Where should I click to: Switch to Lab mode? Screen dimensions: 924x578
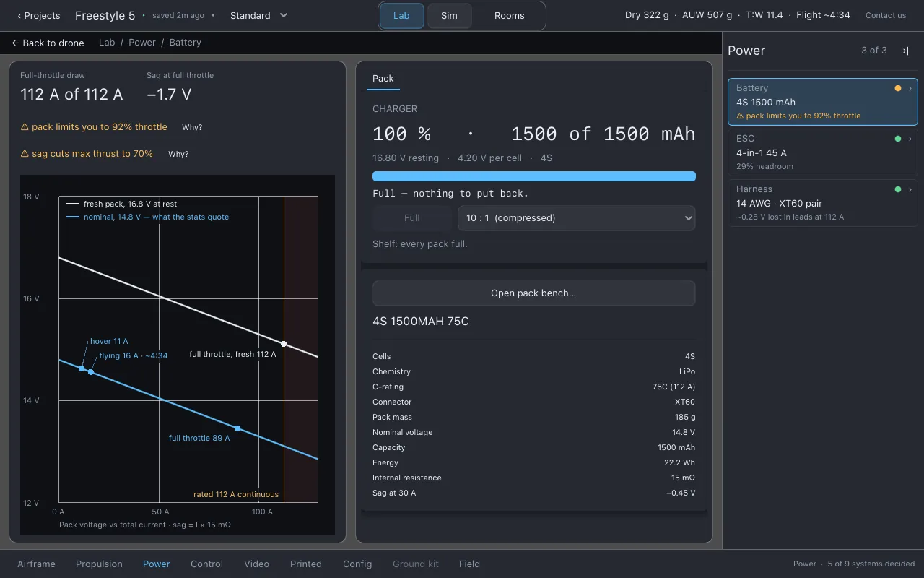[401, 16]
